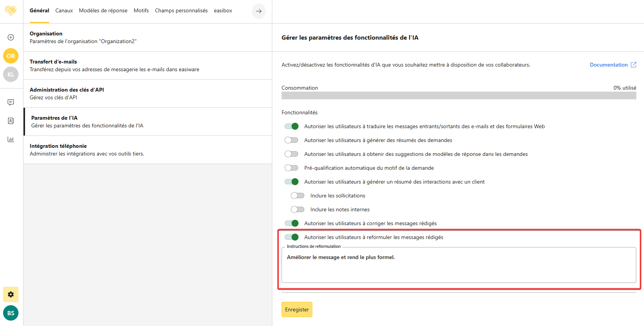The image size is (644, 326).
Task: Click the easiware heart logo
Action: tap(11, 10)
